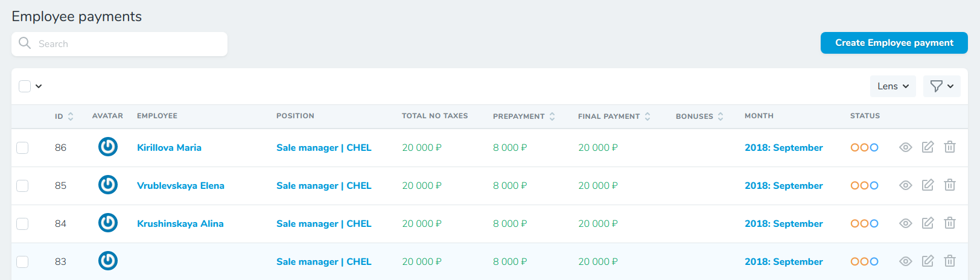
Task: Tick the checkbox for payment 86
Action: click(x=22, y=148)
